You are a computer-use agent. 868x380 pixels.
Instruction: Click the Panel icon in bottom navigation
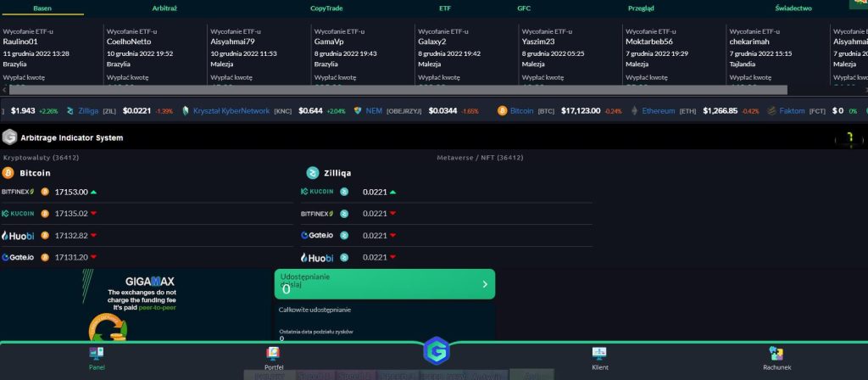point(97,354)
